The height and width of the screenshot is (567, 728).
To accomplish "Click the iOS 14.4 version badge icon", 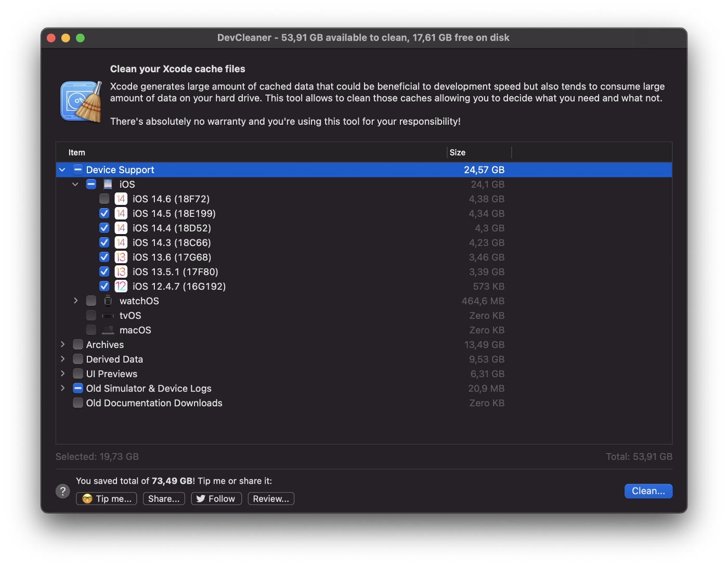I will click(x=121, y=228).
